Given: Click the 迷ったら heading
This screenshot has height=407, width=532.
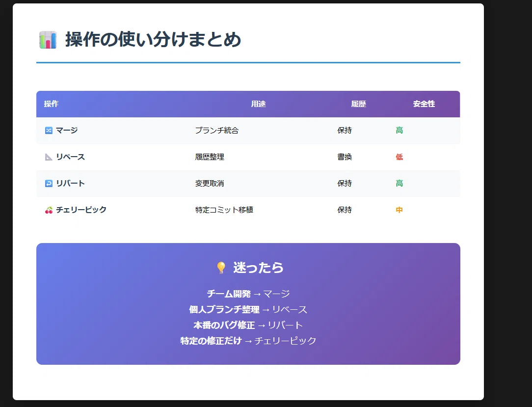Looking at the screenshot, I should tap(258, 268).
